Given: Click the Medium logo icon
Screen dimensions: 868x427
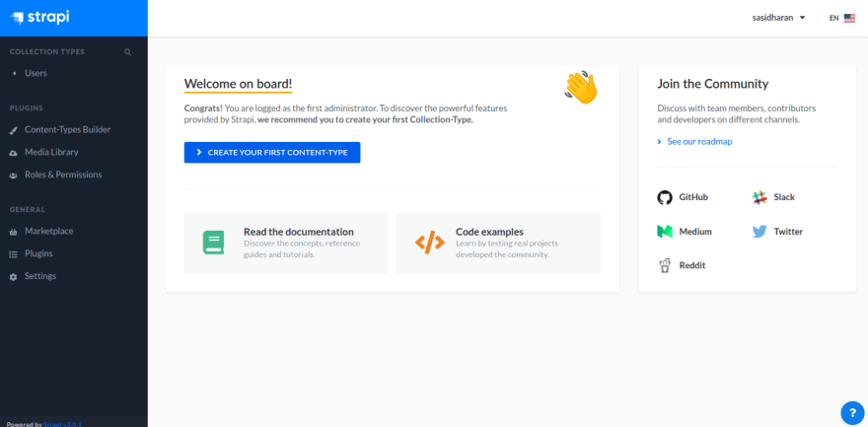Looking at the screenshot, I should (x=665, y=232).
